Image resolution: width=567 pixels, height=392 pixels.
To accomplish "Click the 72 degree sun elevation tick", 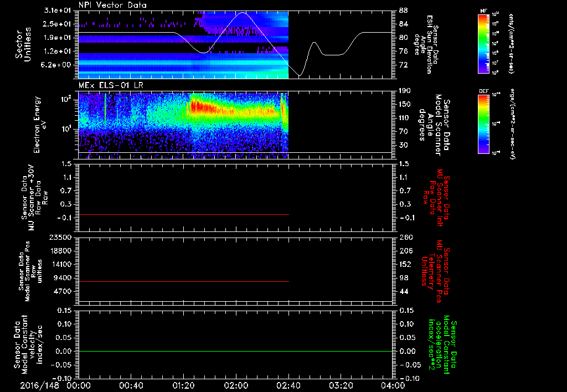I will point(404,65).
